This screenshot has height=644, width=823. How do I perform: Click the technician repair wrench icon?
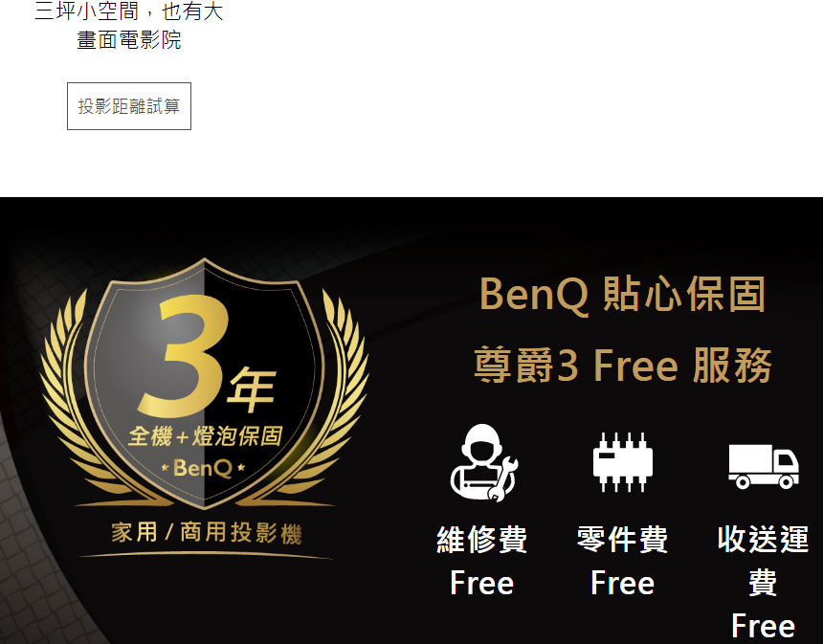(x=484, y=463)
